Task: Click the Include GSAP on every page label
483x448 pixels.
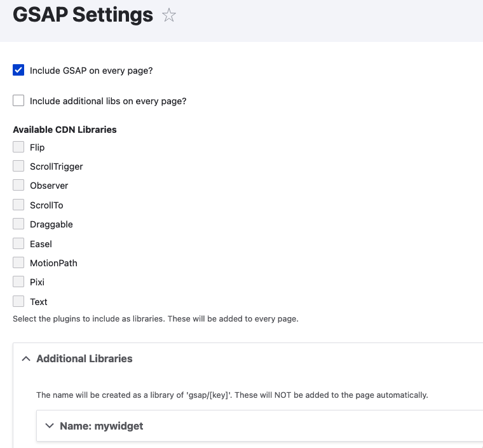Action: point(91,71)
